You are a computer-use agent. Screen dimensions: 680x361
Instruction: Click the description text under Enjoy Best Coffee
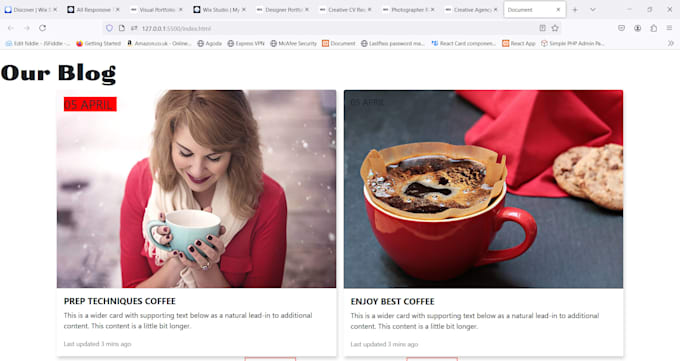[x=475, y=321]
